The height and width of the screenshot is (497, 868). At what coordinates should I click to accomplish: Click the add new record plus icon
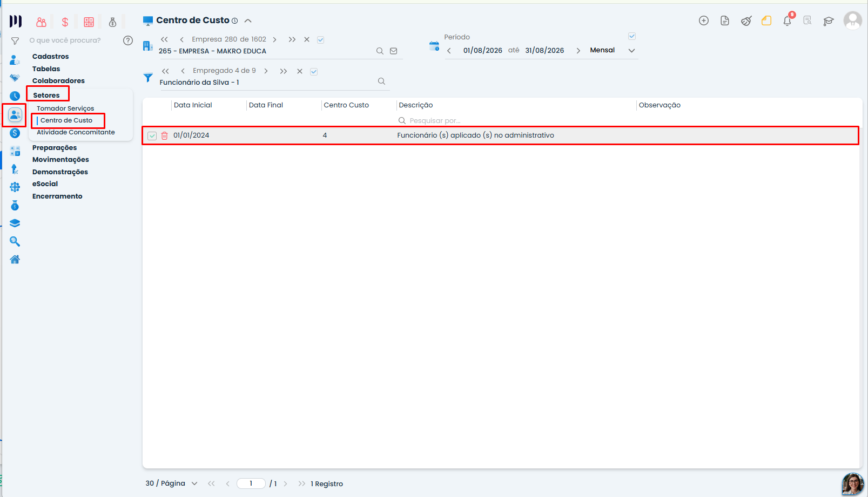pyautogui.click(x=704, y=21)
